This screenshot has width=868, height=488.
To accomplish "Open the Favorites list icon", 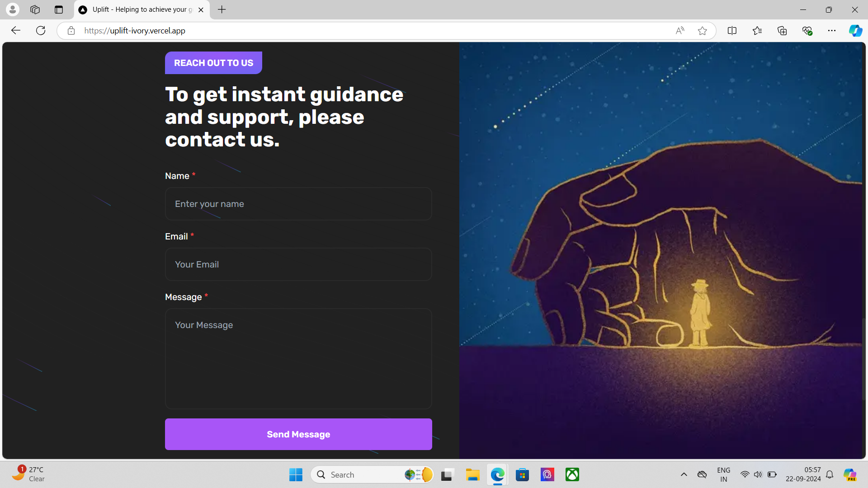I will pyautogui.click(x=757, y=30).
